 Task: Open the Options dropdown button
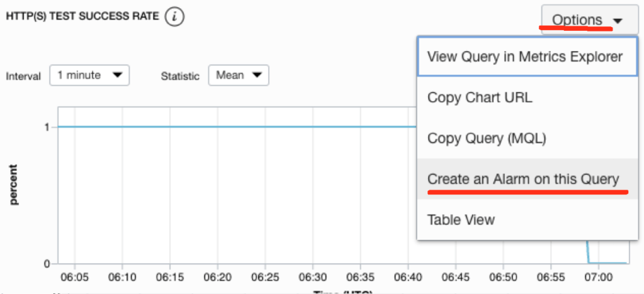[586, 21]
